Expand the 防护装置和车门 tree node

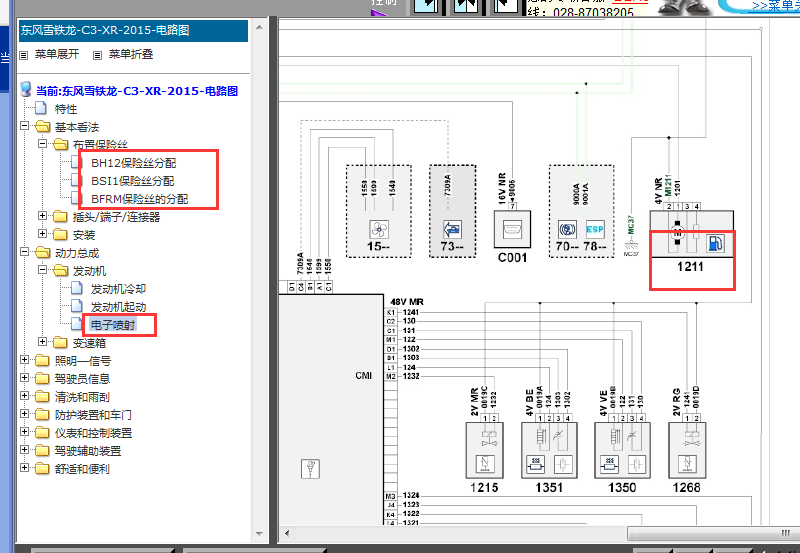[24, 414]
